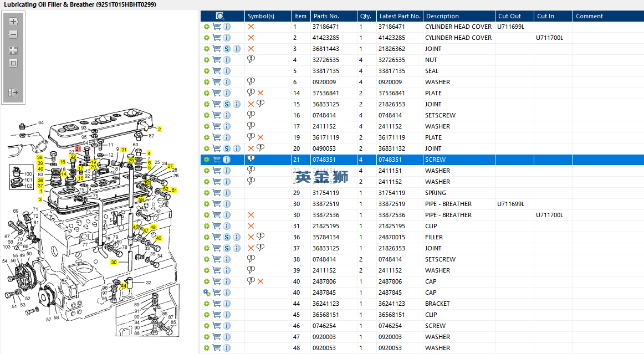644x354 pixels.
Task: Click green gear icon for item 16 SETSCREW
Action: pos(207,115)
